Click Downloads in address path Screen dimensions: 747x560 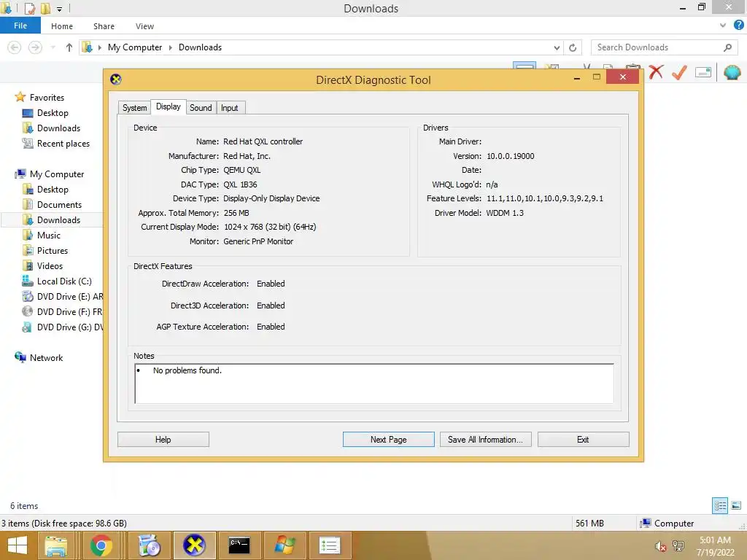click(200, 47)
